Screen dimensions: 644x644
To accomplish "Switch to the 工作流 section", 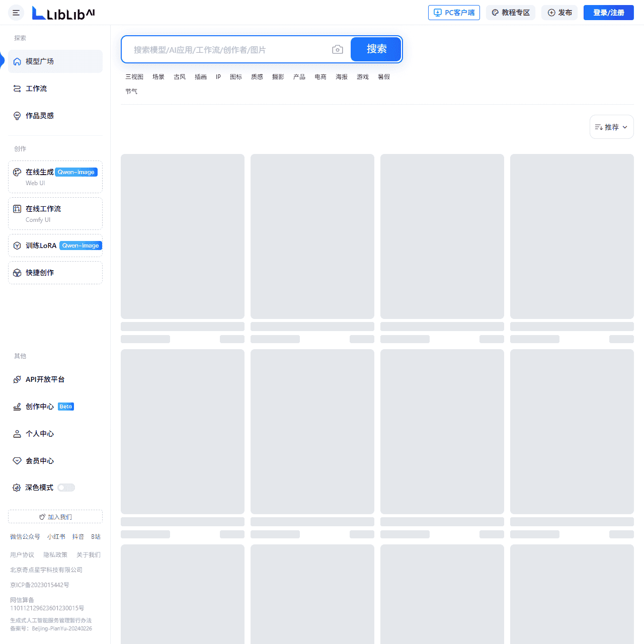I will [37, 88].
